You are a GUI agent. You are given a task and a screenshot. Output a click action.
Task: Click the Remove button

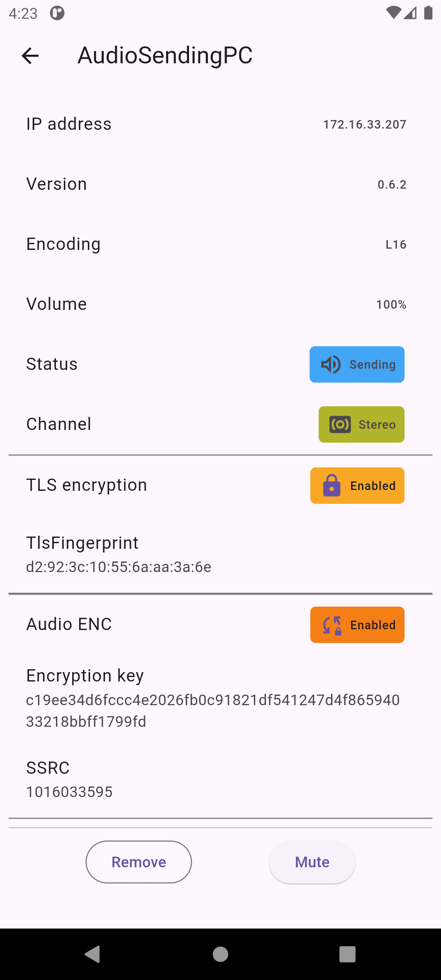139,862
